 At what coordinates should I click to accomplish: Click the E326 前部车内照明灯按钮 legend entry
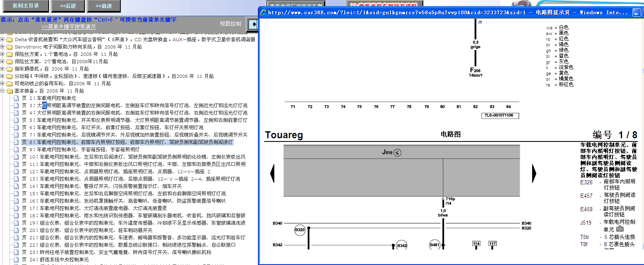608,185
